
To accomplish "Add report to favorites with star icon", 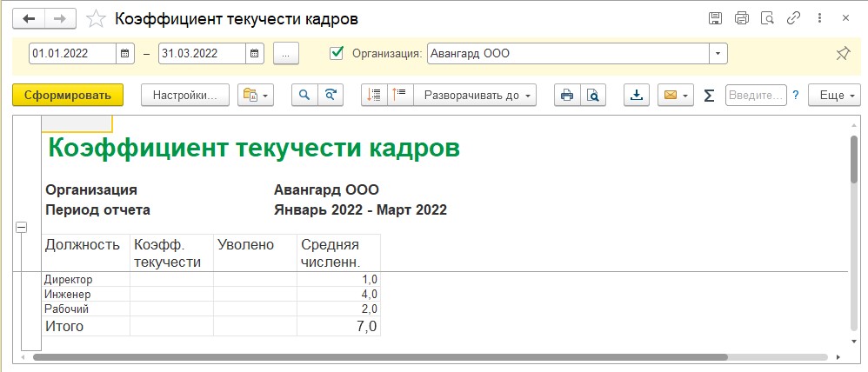I will pos(96,19).
